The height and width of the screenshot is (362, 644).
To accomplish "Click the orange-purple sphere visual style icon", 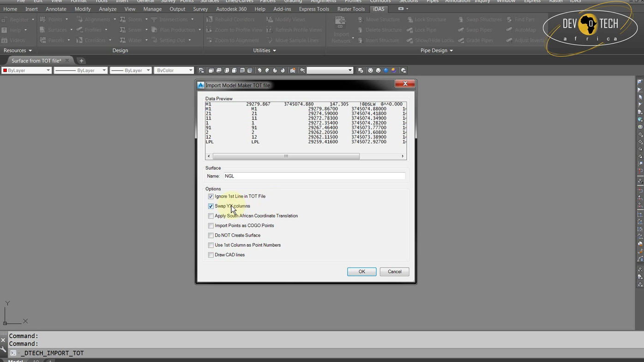I will [393, 71].
